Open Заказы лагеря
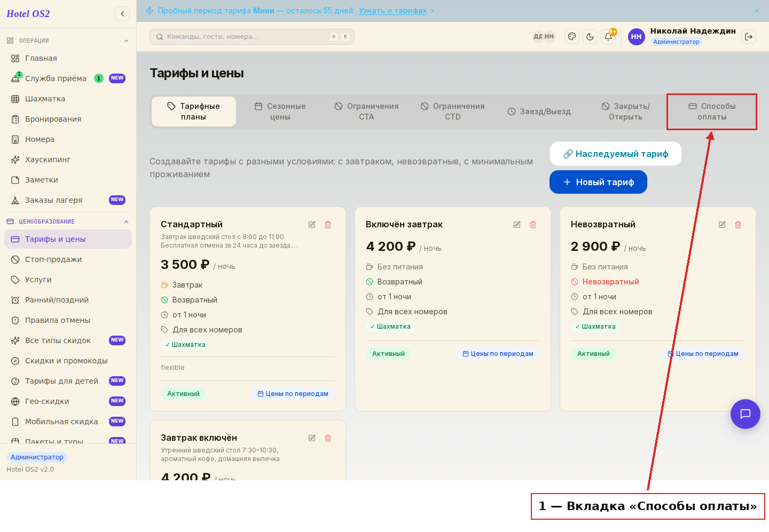 [x=68, y=200]
